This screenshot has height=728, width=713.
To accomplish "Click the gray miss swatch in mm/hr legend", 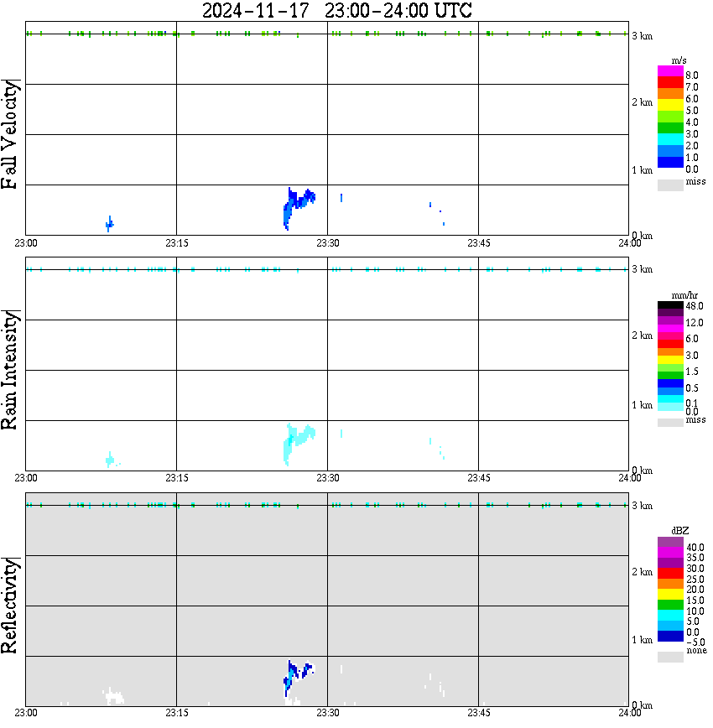I will [670, 423].
